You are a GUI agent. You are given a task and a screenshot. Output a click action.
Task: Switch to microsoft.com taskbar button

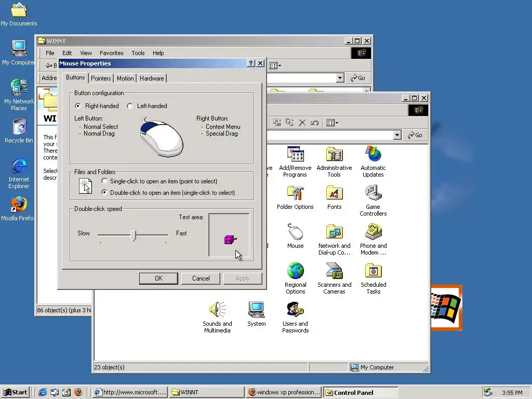[x=130, y=392]
